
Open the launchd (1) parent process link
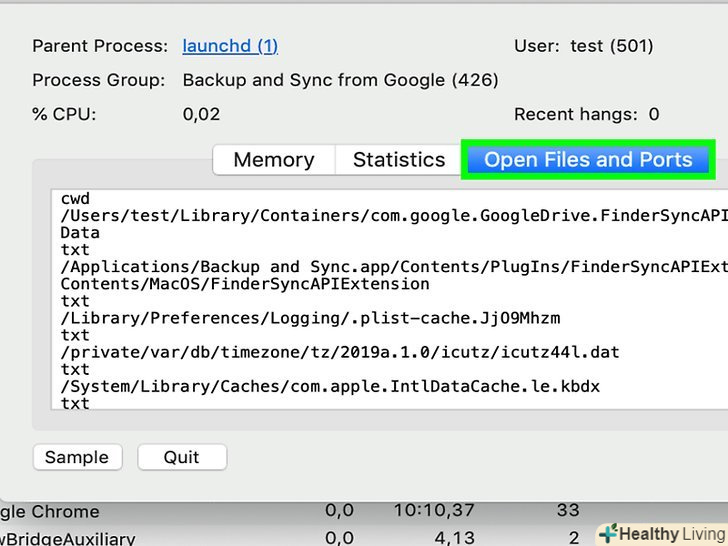(x=230, y=46)
